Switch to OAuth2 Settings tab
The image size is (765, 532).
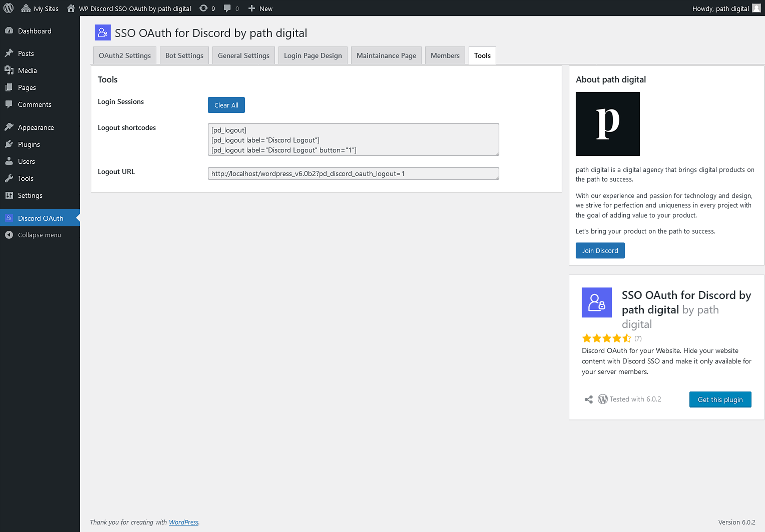(x=124, y=56)
